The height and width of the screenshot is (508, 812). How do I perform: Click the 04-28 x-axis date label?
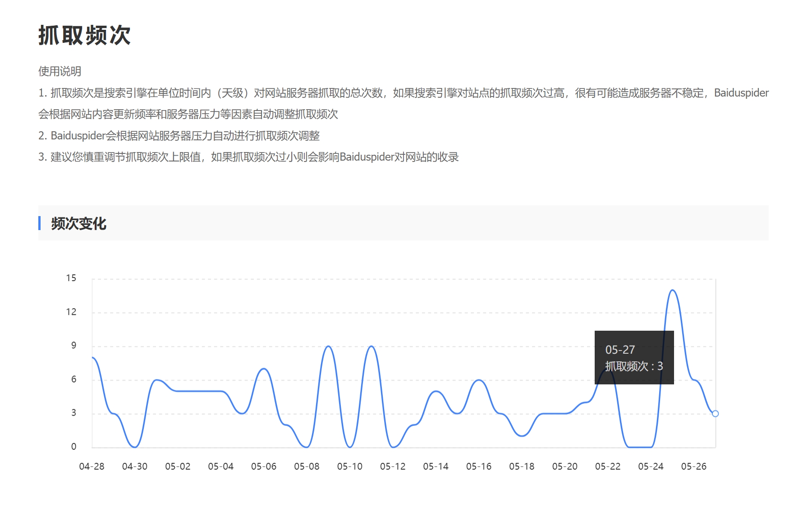pyautogui.click(x=92, y=466)
